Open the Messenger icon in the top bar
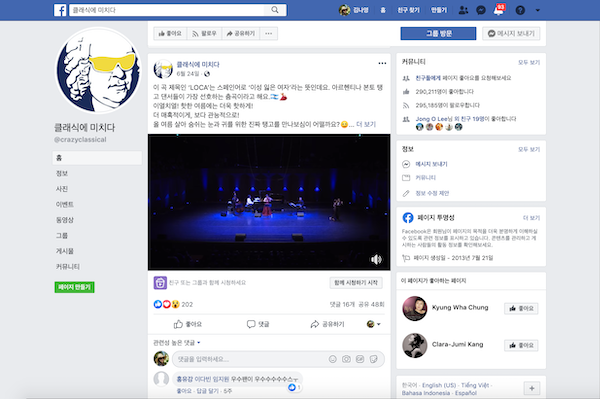Viewport: 600px width, 399px height. click(x=481, y=10)
